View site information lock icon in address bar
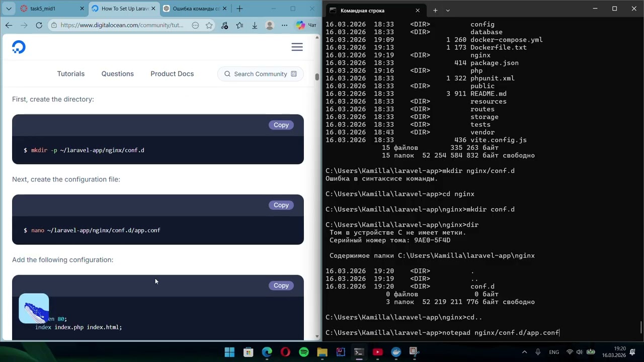This screenshot has width=644, height=362. point(54,25)
